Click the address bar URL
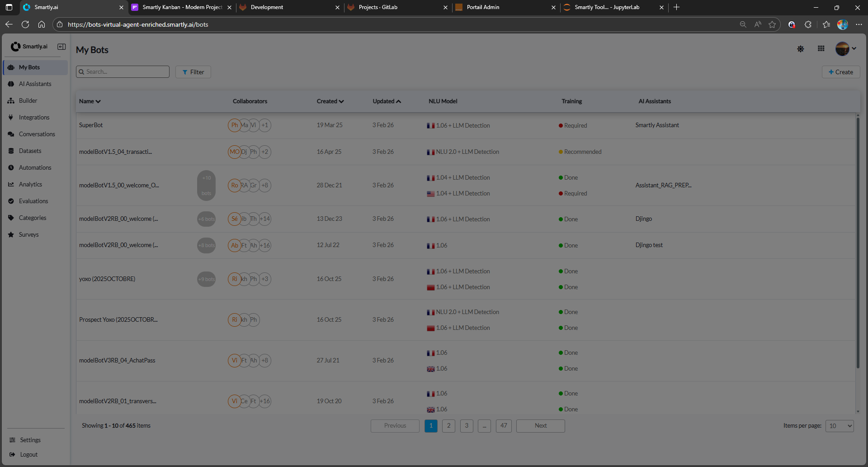The image size is (868, 467). [x=138, y=24]
